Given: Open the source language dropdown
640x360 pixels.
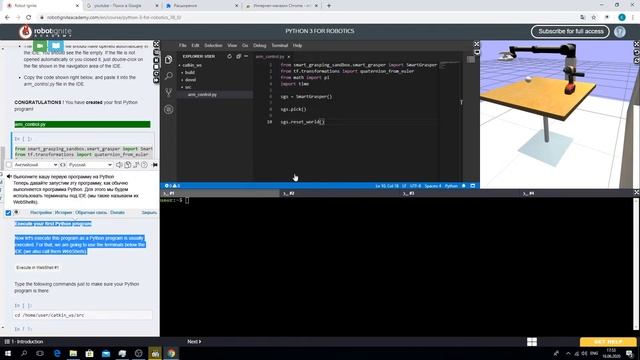Looking at the screenshot, I should coord(35,165).
